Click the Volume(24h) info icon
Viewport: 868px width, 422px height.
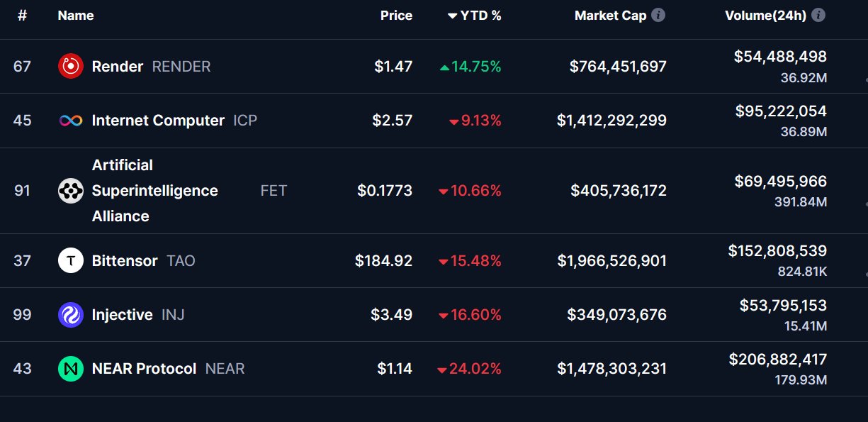coord(818,15)
